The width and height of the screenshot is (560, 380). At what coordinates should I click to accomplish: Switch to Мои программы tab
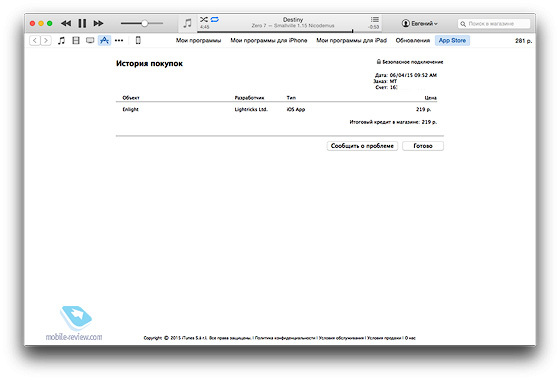pos(198,40)
